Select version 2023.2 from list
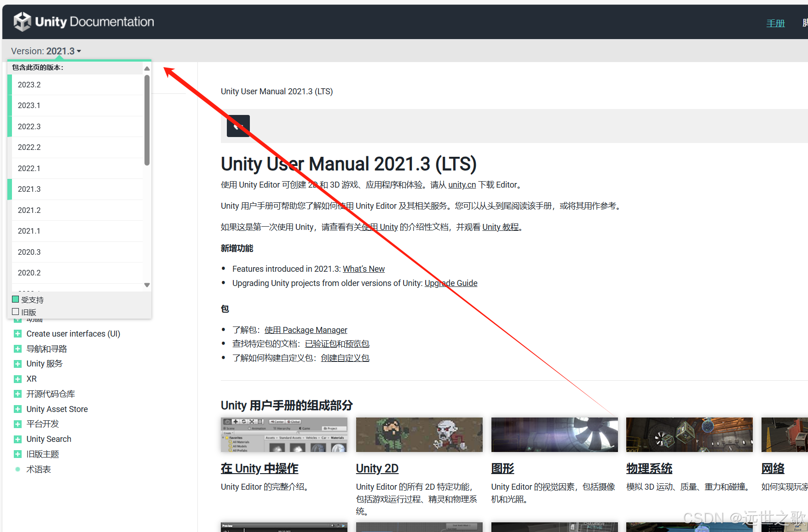 [77, 85]
